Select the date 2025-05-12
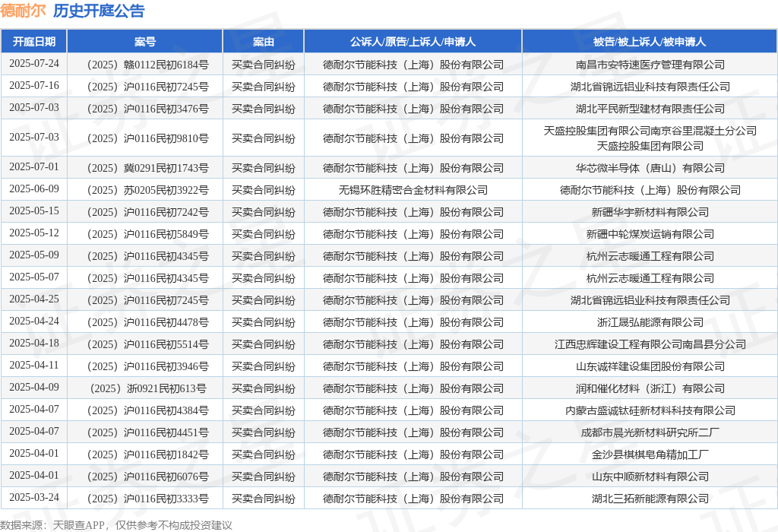Image resolution: width=778 pixels, height=532 pixels. coord(33,233)
